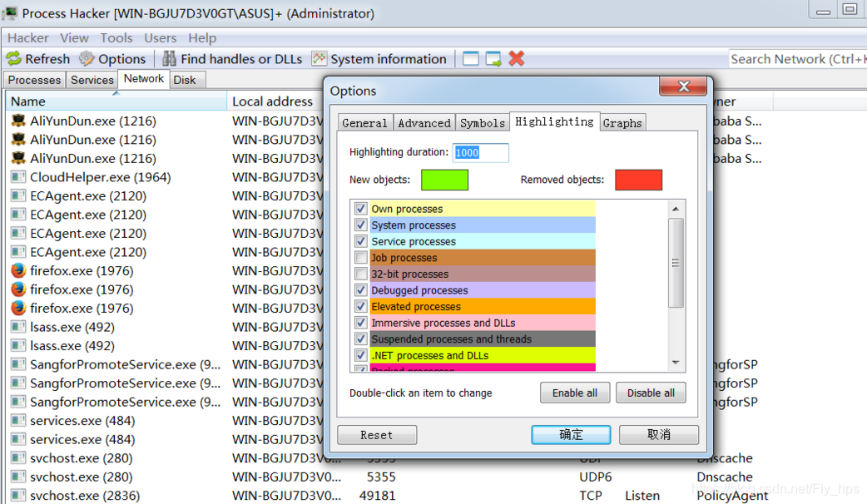Click Process Hacker title bar app icon
Screen dimensions: 867x504
click(9, 12)
